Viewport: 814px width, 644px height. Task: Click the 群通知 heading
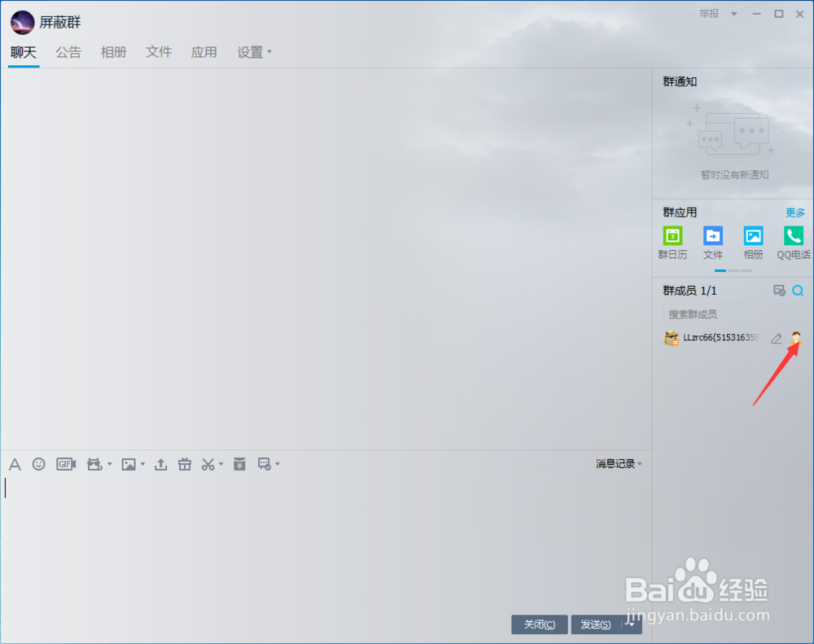680,81
